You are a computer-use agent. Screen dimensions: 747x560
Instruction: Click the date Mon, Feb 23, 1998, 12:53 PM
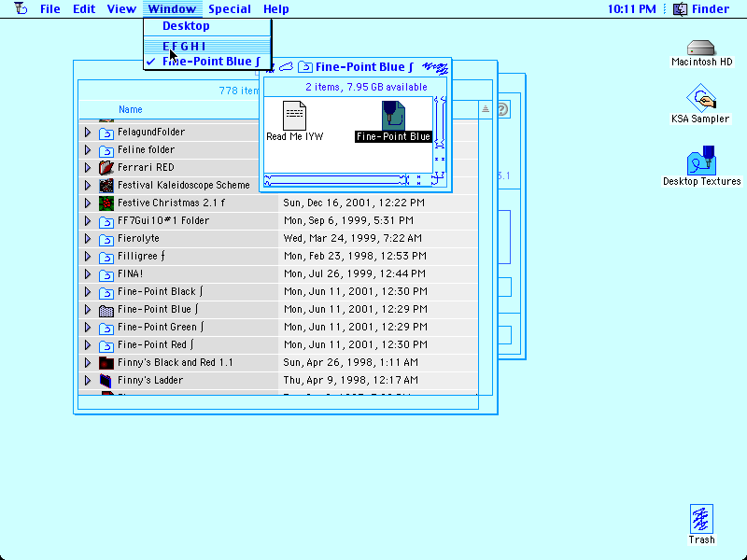coord(355,256)
